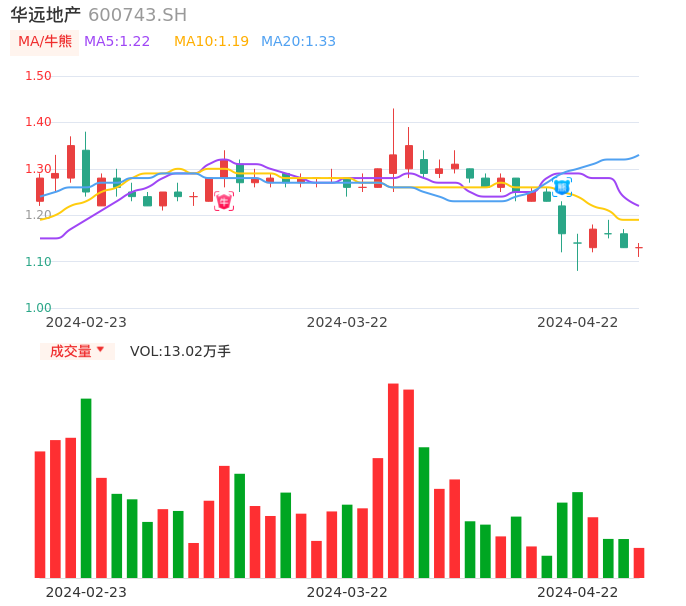The image size is (686, 606).
Task: Click the 2024-02-23 date under volume chart
Action: 86,592
